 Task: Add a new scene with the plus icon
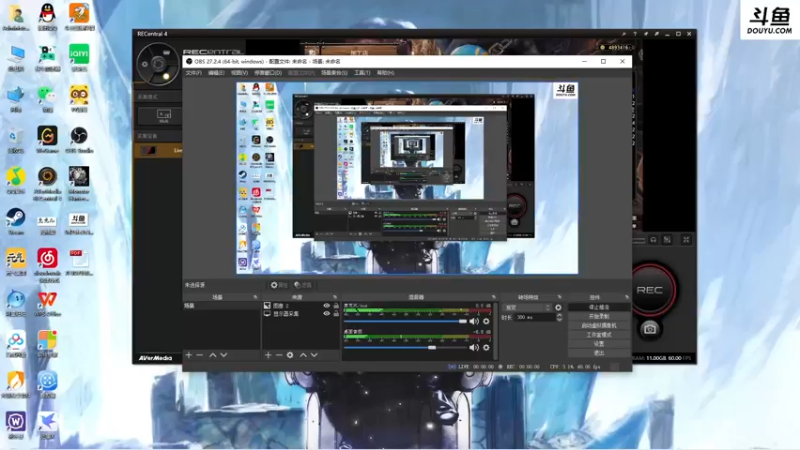[x=189, y=355]
